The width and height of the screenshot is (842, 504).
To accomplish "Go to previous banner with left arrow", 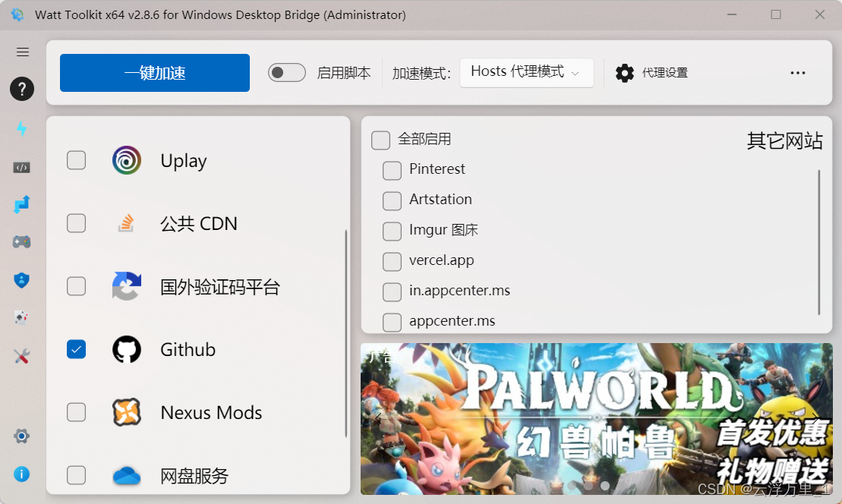I will pyautogui.click(x=377, y=419).
